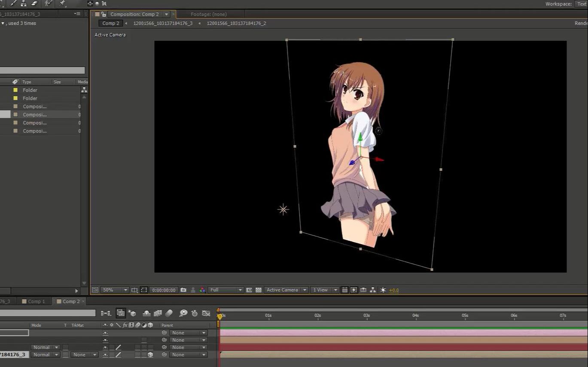This screenshot has width=588, height=367.
Task: Open Parent dropdown for the top layer
Action: [188, 333]
